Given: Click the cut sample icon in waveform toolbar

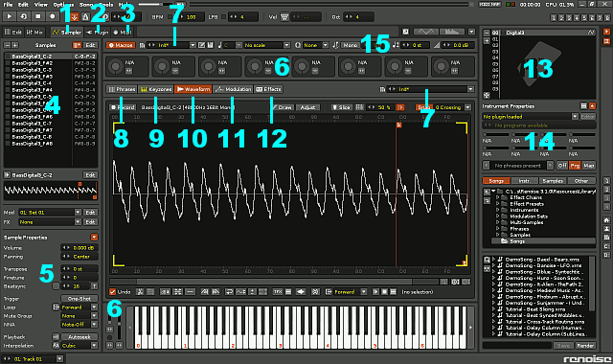Looking at the screenshot, I should [x=140, y=291].
